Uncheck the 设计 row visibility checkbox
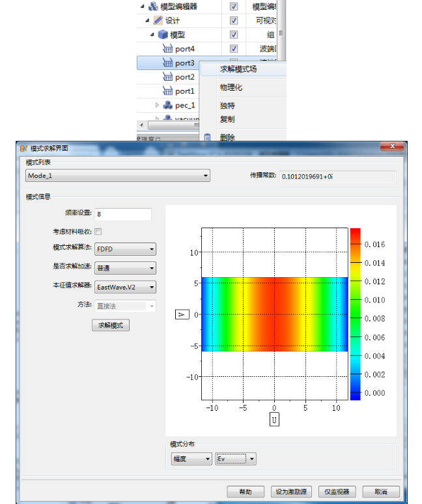422x504 pixels. click(234, 20)
